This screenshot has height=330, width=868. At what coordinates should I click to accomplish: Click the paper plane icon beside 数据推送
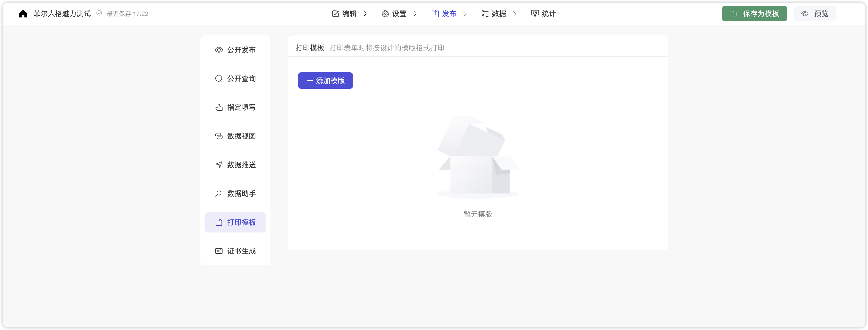pos(219,164)
